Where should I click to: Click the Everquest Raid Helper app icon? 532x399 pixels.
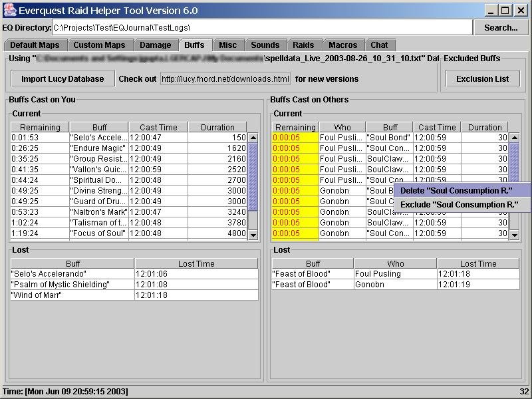click(10, 10)
